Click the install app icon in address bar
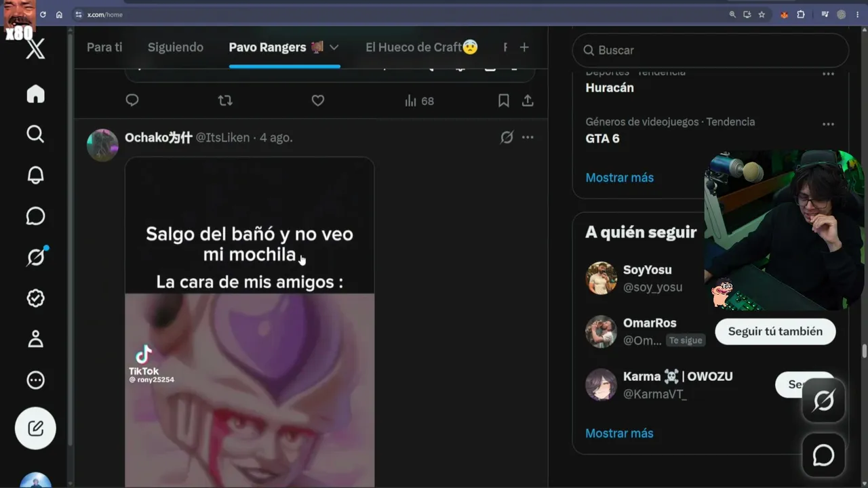Screen dimensions: 868x488 click(747, 14)
